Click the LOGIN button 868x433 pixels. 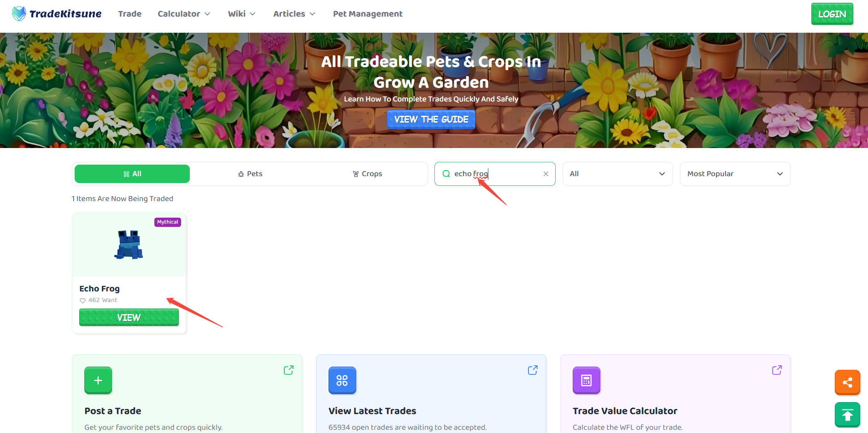pyautogui.click(x=832, y=14)
